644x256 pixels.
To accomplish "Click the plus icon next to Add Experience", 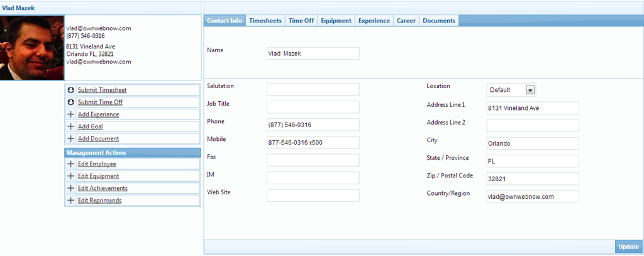I will click(71, 114).
